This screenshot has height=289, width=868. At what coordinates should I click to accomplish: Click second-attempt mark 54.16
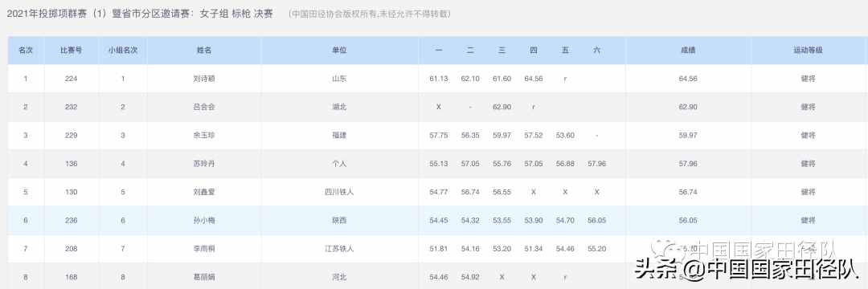pos(470,249)
